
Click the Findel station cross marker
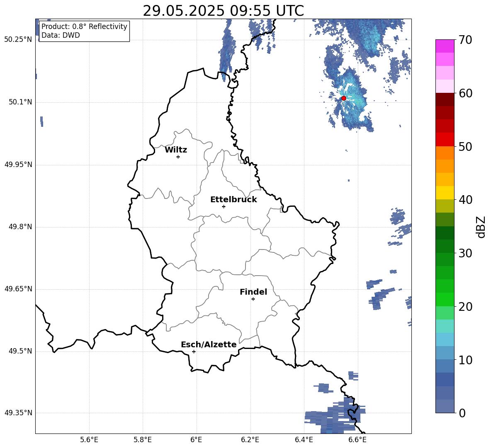253,299
